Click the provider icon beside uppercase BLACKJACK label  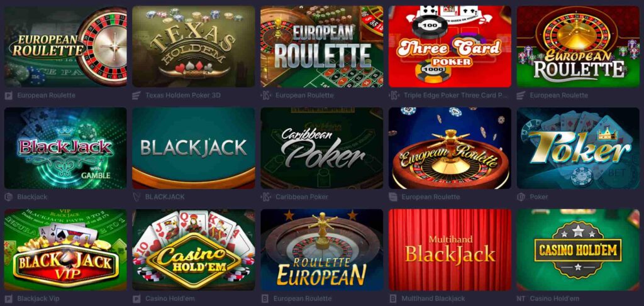pos(136,197)
